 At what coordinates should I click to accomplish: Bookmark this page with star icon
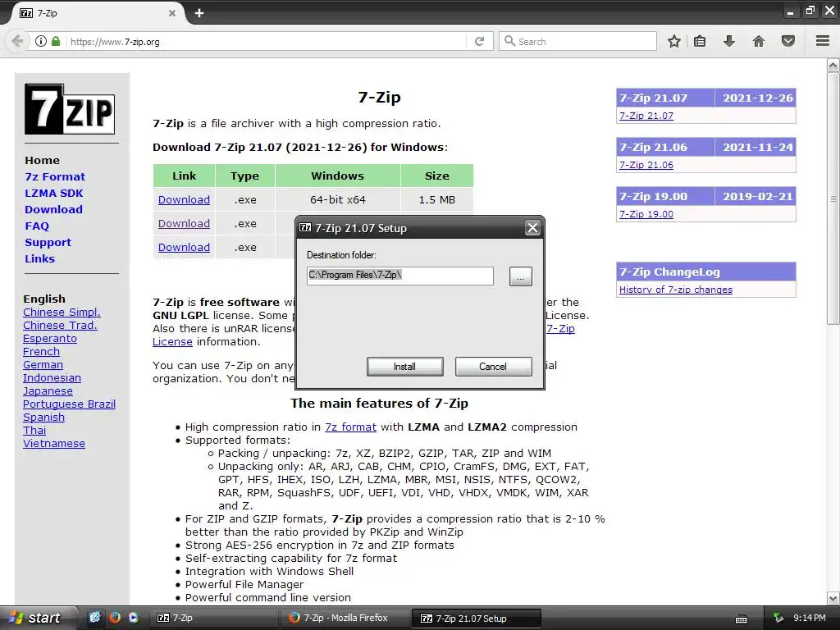[674, 41]
